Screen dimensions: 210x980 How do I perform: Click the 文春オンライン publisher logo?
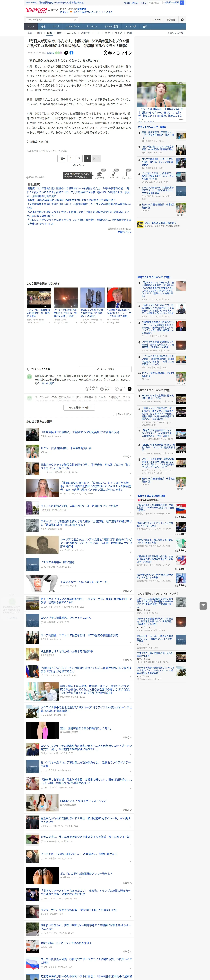[x=117, y=53]
